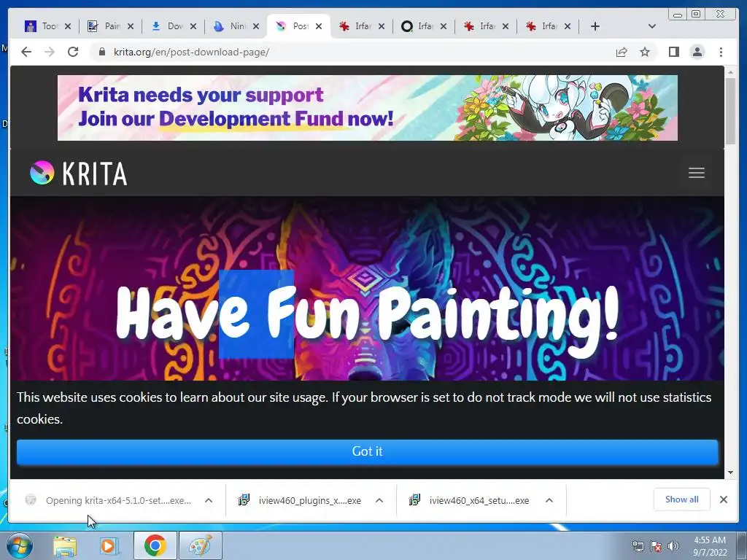Open the volume tray icon
Viewport: 747px width, 560px height.
pyautogui.click(x=673, y=546)
